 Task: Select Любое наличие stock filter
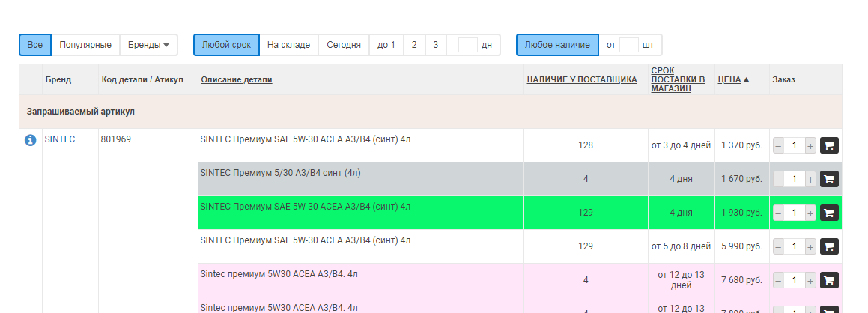point(557,45)
